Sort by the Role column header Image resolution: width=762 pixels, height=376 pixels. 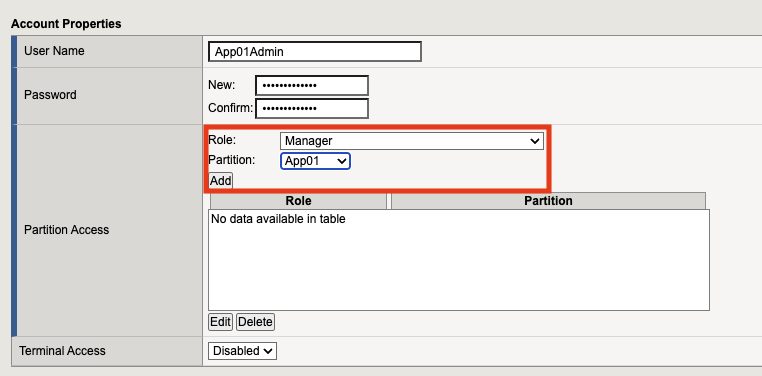298,201
